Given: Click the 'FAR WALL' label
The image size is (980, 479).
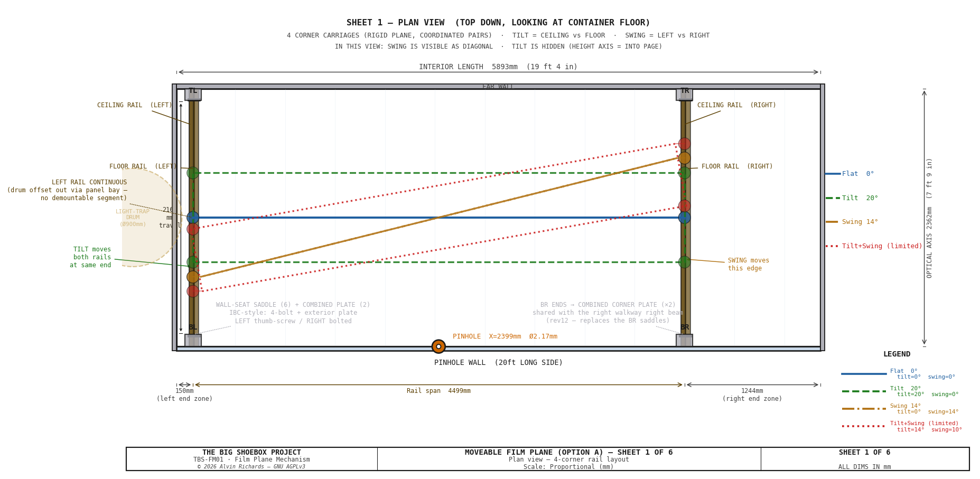Looking at the screenshot, I should pos(498,87).
